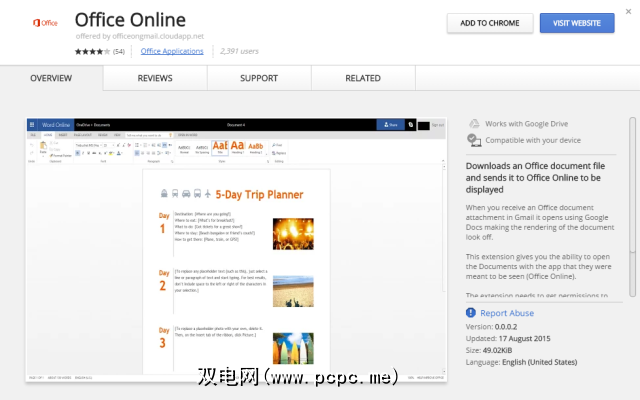Click Updated 17 August 2015 text
This screenshot has width=640, height=400.
click(508, 338)
